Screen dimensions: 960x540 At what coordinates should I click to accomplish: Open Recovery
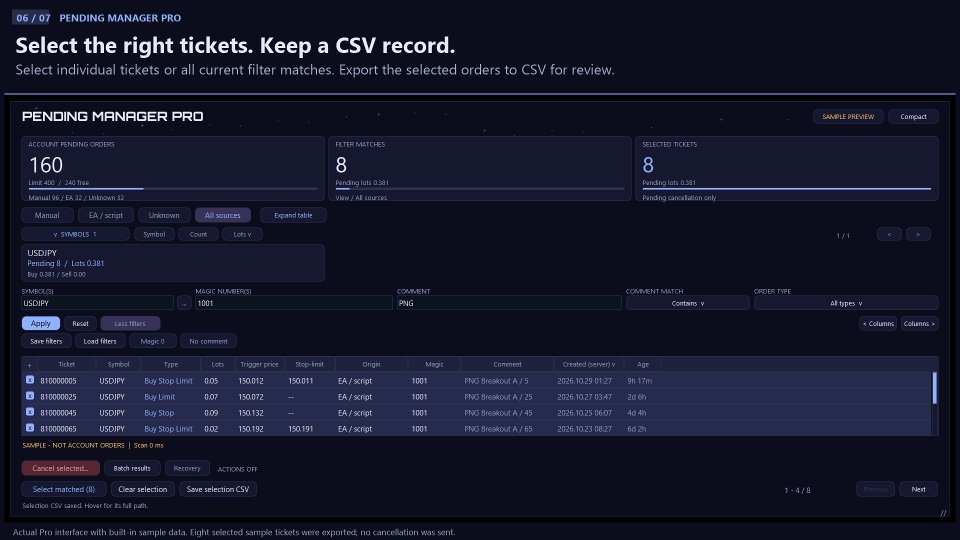tap(187, 468)
